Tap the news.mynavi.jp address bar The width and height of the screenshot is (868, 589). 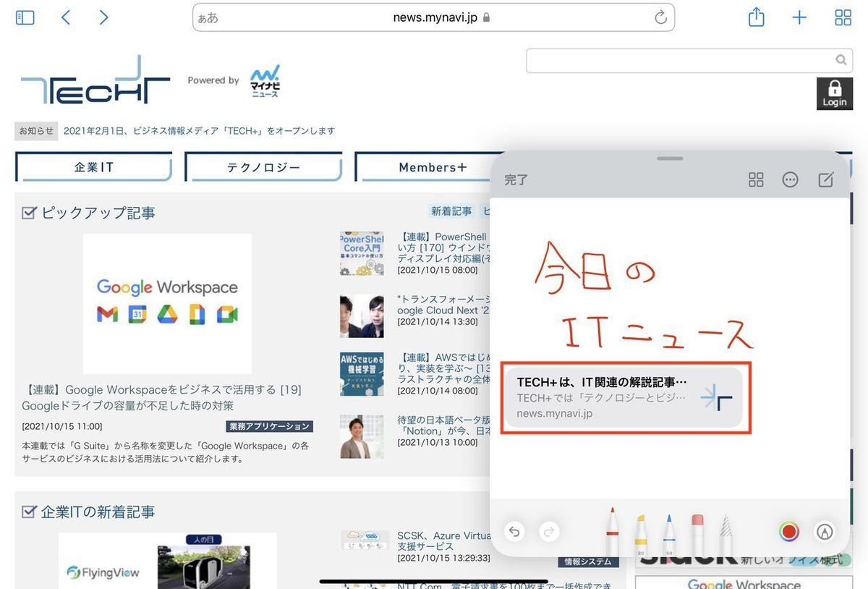click(x=433, y=17)
